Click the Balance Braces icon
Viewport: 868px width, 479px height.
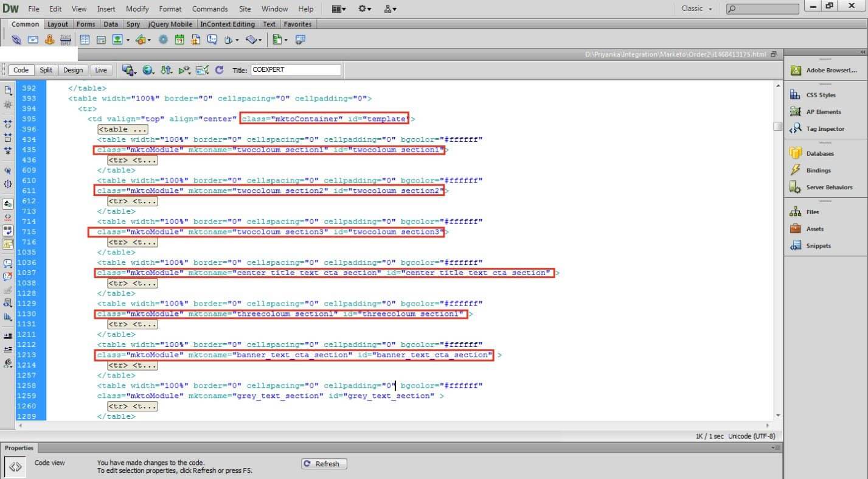coord(8,184)
